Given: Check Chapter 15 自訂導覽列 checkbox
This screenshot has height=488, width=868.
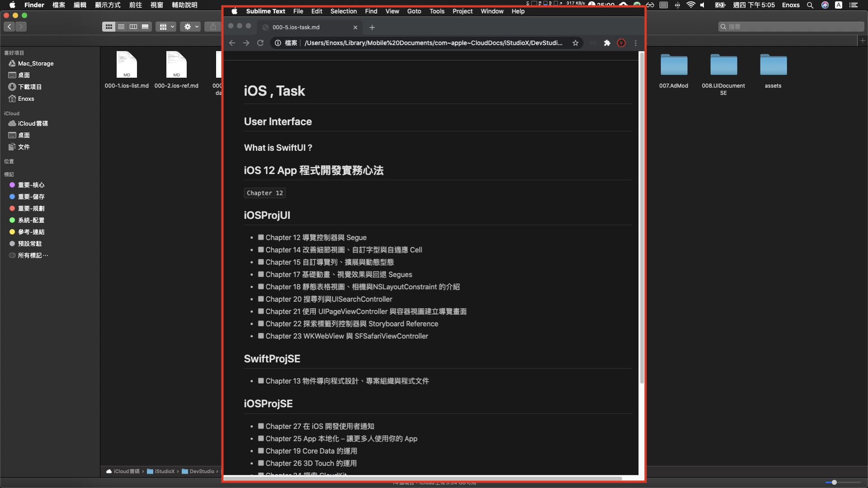Looking at the screenshot, I should coord(261,262).
